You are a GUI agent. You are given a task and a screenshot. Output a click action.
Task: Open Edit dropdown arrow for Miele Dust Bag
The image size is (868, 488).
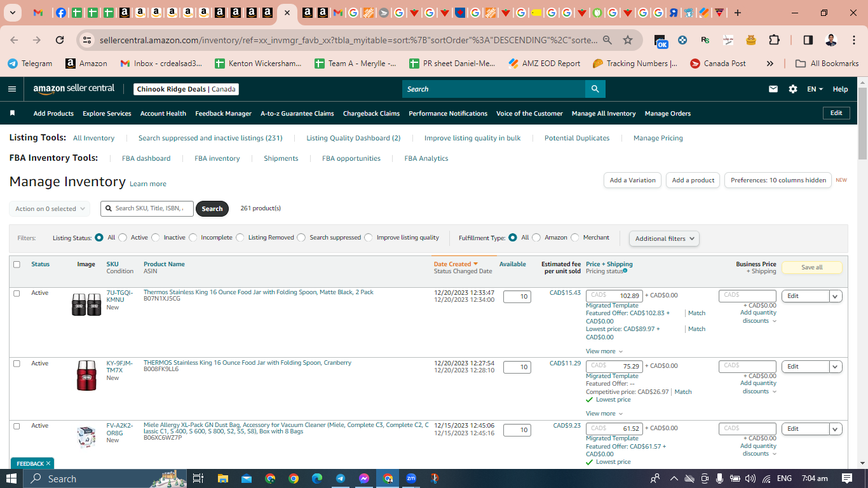[836, 429]
